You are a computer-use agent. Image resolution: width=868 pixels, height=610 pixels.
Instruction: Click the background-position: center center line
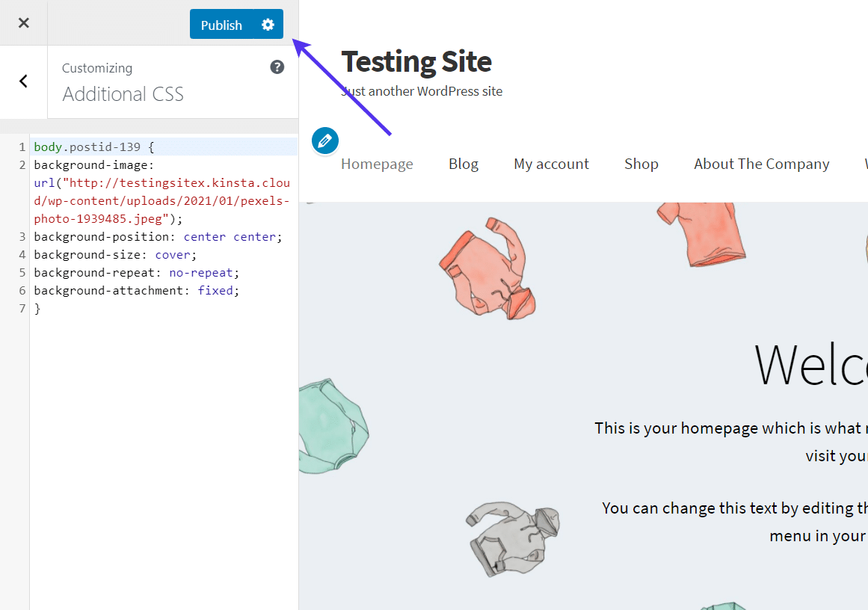point(158,236)
